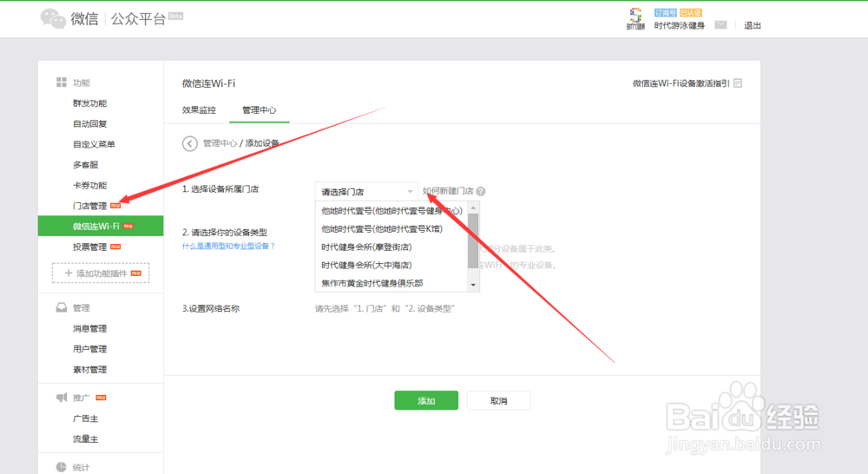Open 自动回复 in sidebar
Image resolution: width=868 pixels, height=474 pixels.
[x=89, y=124]
